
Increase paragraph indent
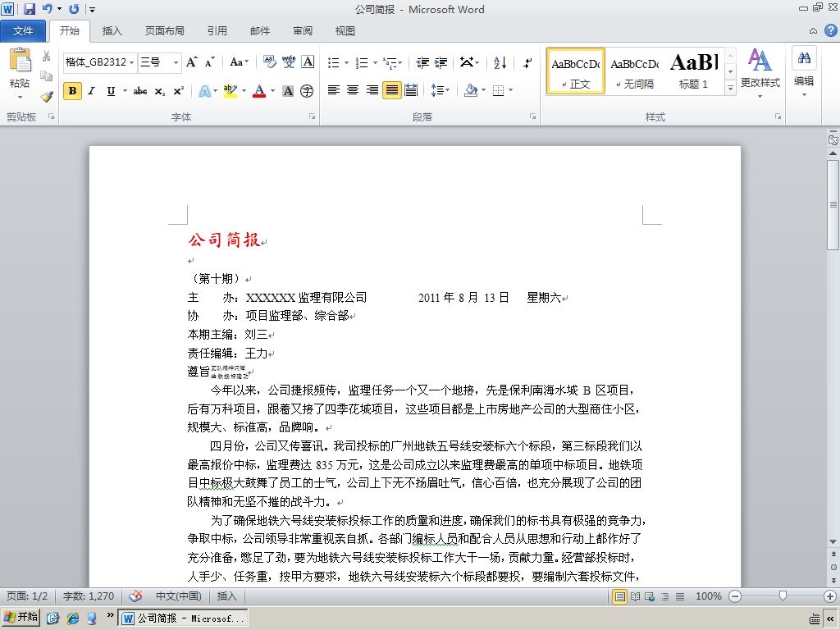pos(441,62)
